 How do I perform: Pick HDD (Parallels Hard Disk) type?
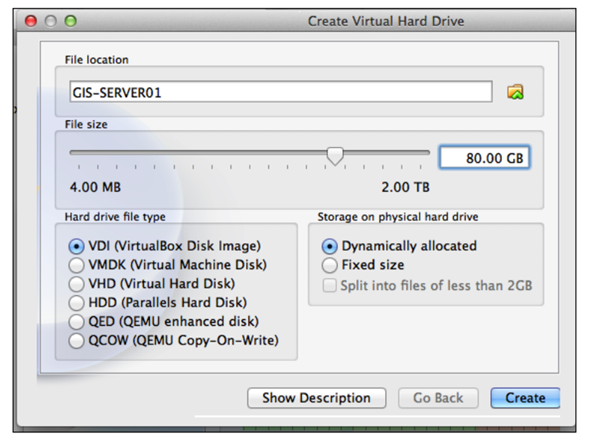coord(75,303)
